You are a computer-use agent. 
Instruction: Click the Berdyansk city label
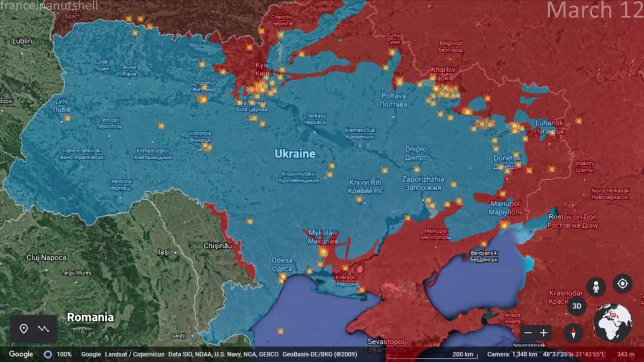pos(484,256)
